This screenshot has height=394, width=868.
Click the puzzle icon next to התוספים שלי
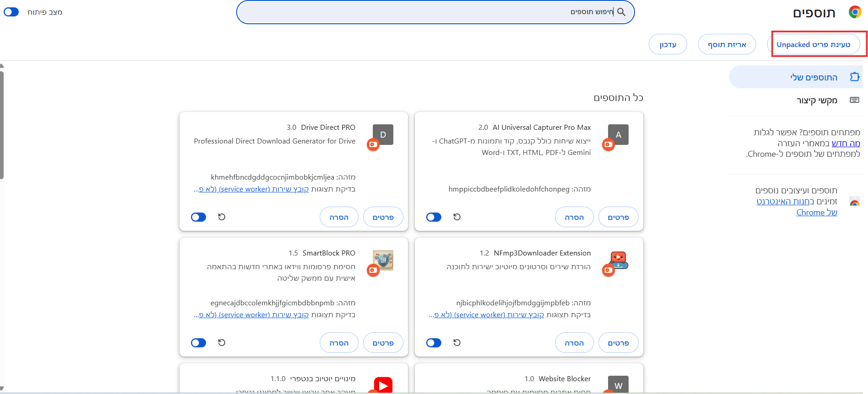pyautogui.click(x=855, y=77)
